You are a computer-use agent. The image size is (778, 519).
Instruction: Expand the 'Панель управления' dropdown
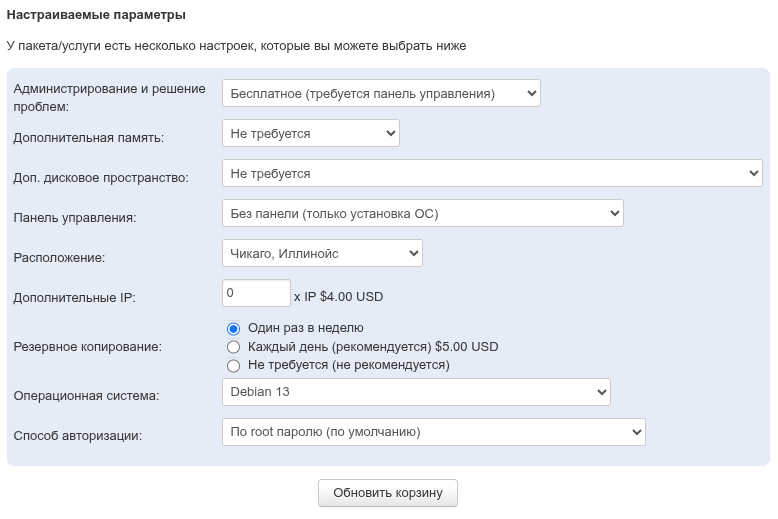[422, 213]
